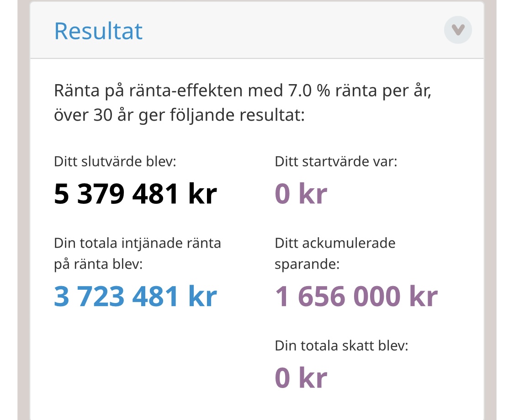Click the Resultat panel heading
This screenshot has height=420, width=514.
98,31
